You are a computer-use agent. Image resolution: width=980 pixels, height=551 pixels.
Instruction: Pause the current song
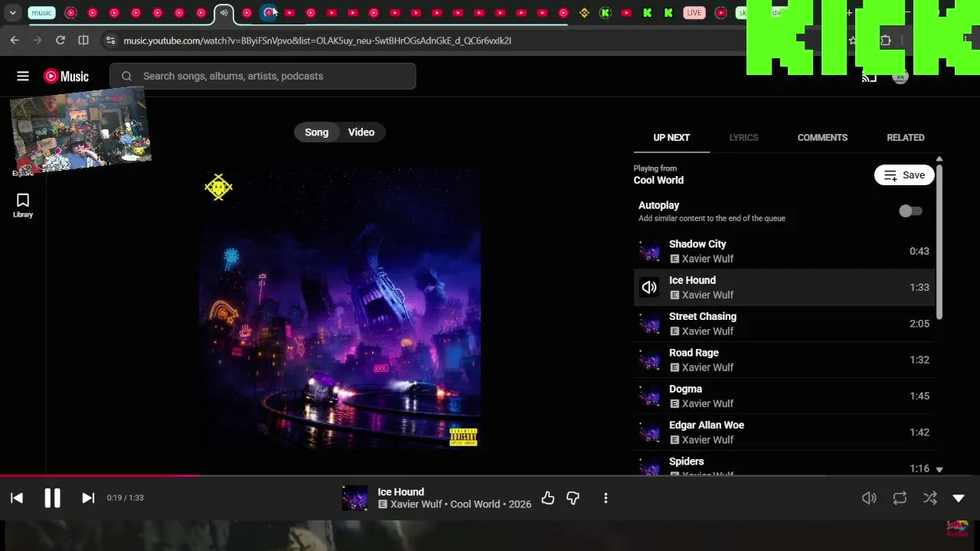pyautogui.click(x=52, y=498)
